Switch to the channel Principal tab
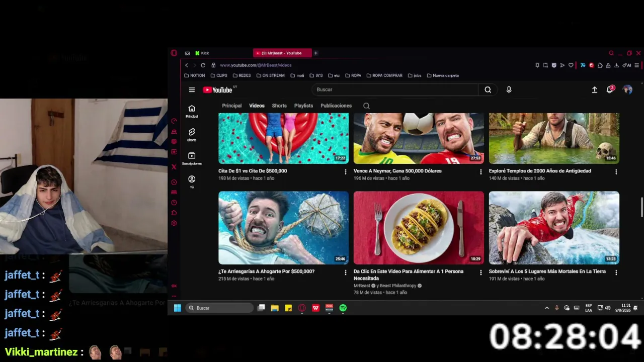This screenshot has height=362, width=644. (232, 106)
